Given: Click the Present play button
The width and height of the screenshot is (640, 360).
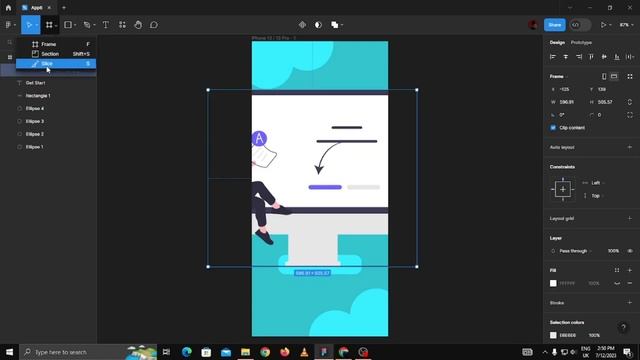Looking at the screenshot, I should pyautogui.click(x=603, y=25).
